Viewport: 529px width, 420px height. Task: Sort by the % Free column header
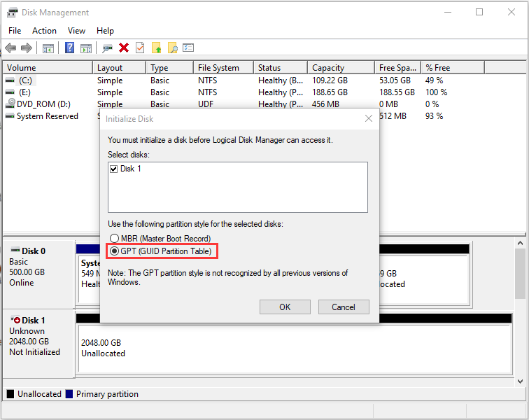(453, 68)
